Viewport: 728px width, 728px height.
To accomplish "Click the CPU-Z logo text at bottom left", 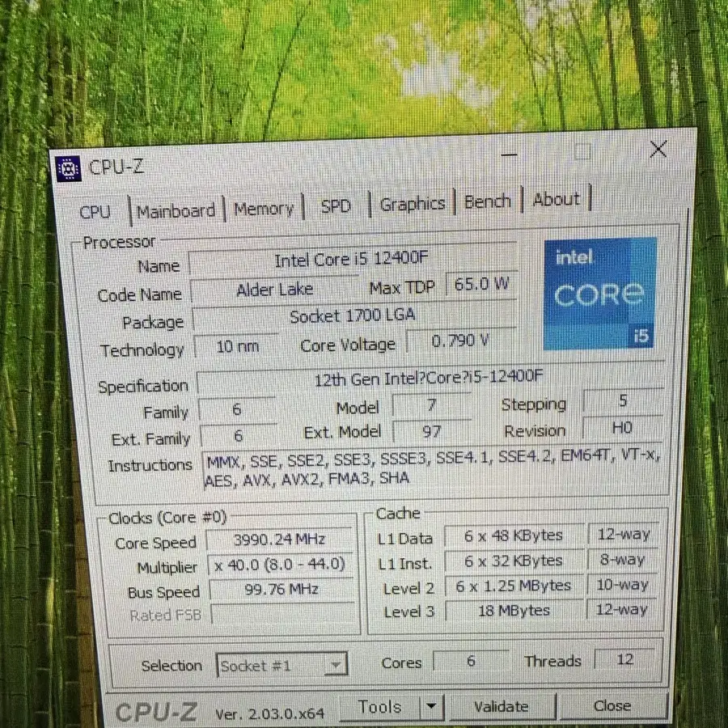I will coord(156,712).
